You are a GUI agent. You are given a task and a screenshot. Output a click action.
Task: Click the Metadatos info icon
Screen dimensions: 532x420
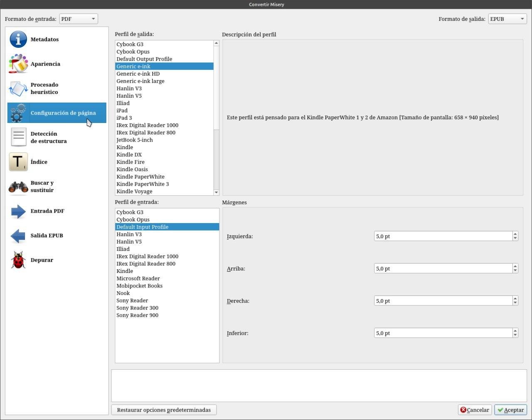(x=18, y=39)
